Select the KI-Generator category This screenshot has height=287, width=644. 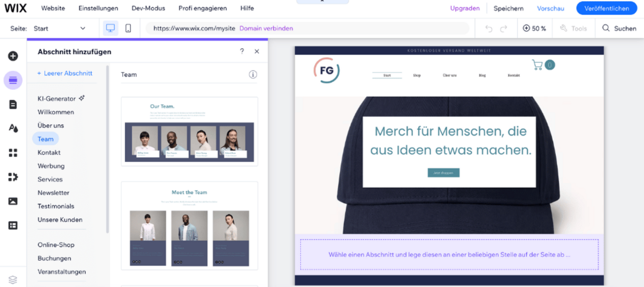(61, 98)
